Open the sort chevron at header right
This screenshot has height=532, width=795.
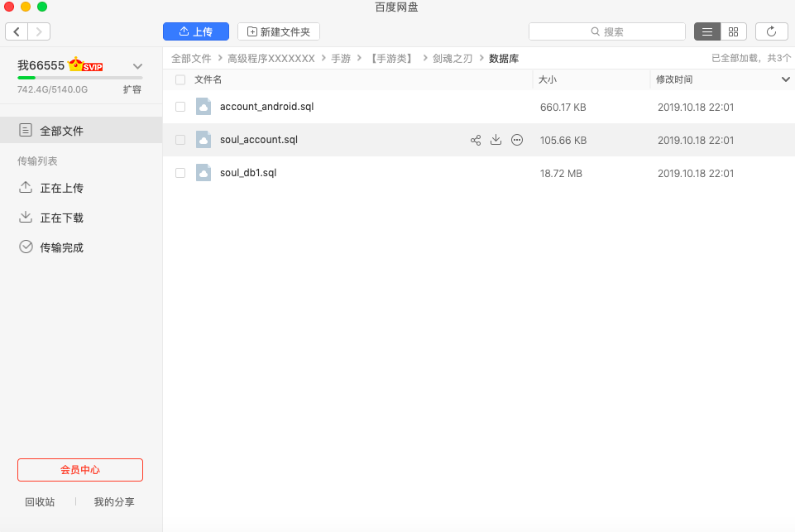786,79
